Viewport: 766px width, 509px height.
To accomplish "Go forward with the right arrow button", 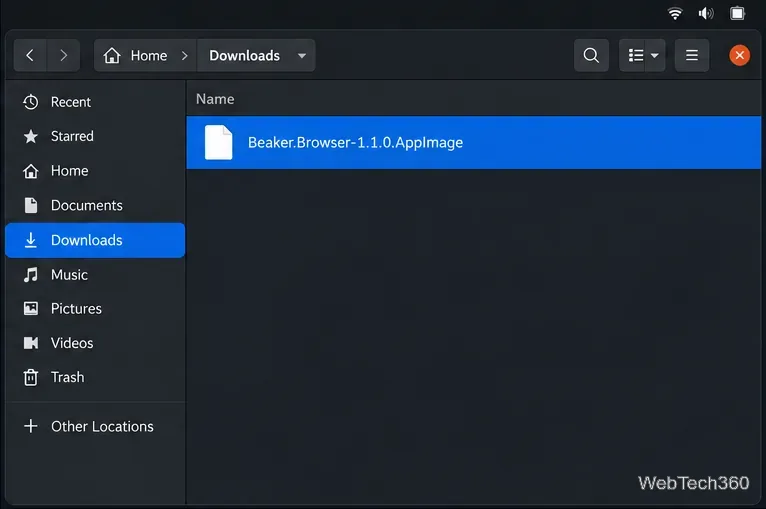I will 64,55.
